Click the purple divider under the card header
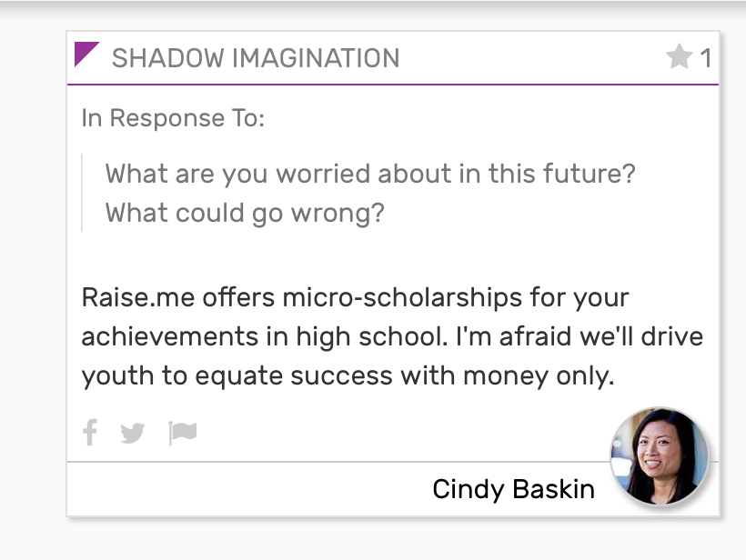746x560 pixels. [392, 85]
